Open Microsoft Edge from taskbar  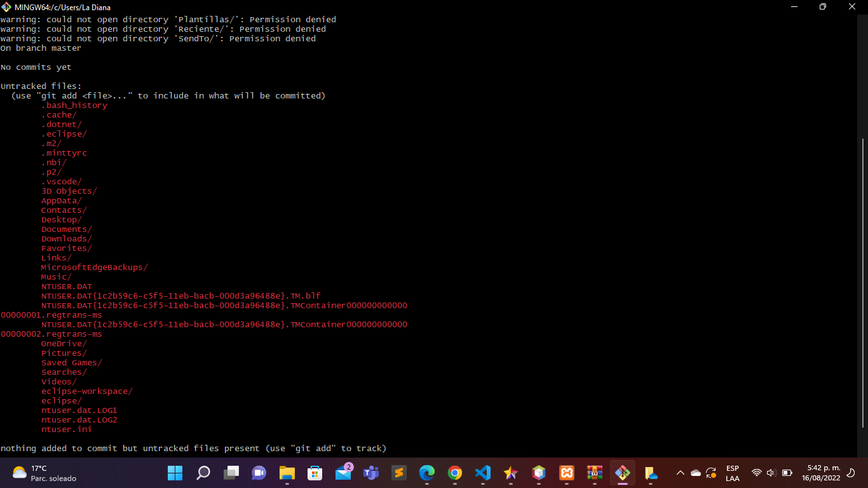point(427,473)
